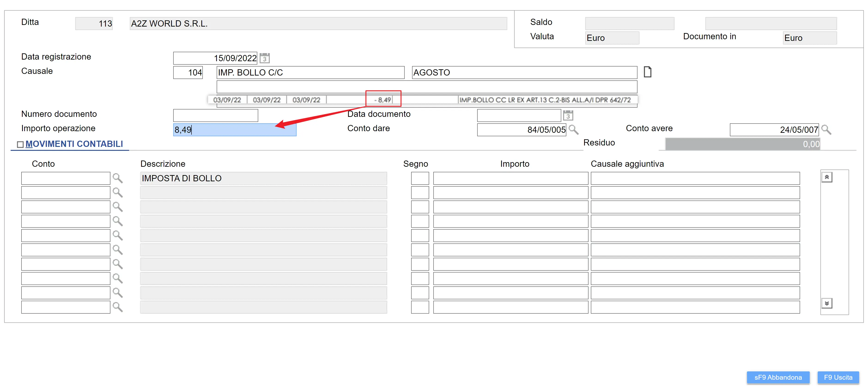868x388 pixels.
Task: Search accounts for Conto dare field
Action: [573, 130]
